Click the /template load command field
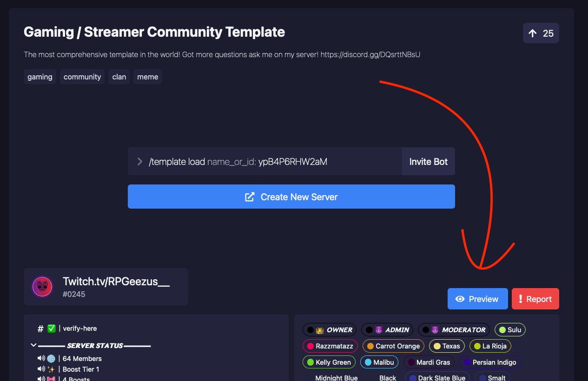 [265, 162]
